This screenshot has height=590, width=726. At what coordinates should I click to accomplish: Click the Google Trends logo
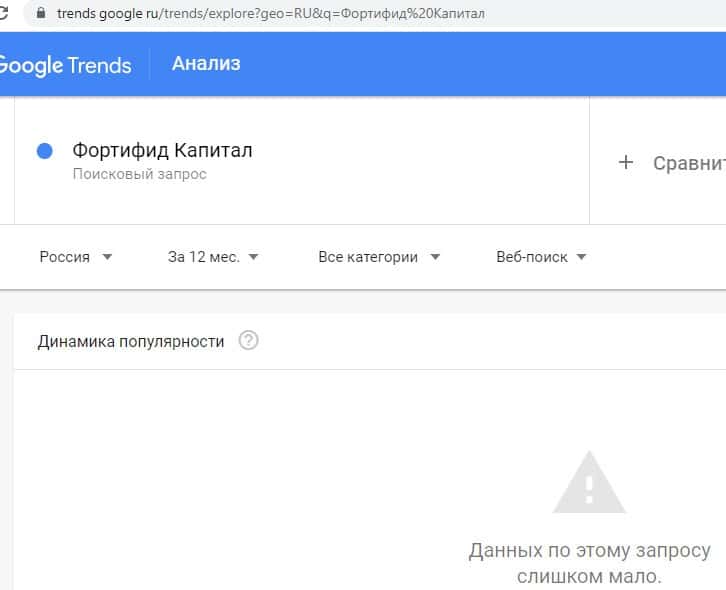click(64, 65)
